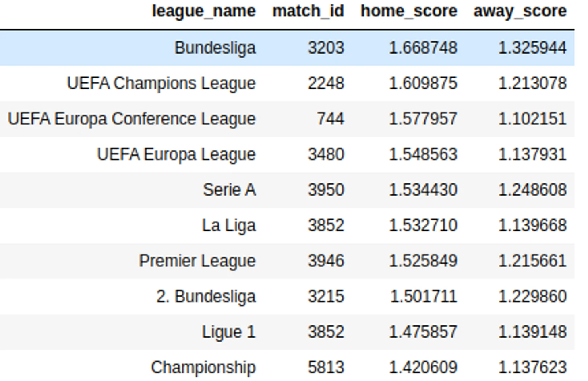Viewport: 588px width, 381px height.
Task: Click the home_score column header
Action: point(409,11)
